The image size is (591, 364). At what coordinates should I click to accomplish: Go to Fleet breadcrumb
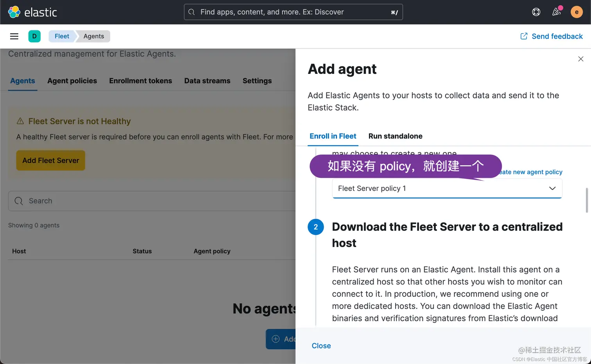pos(62,36)
